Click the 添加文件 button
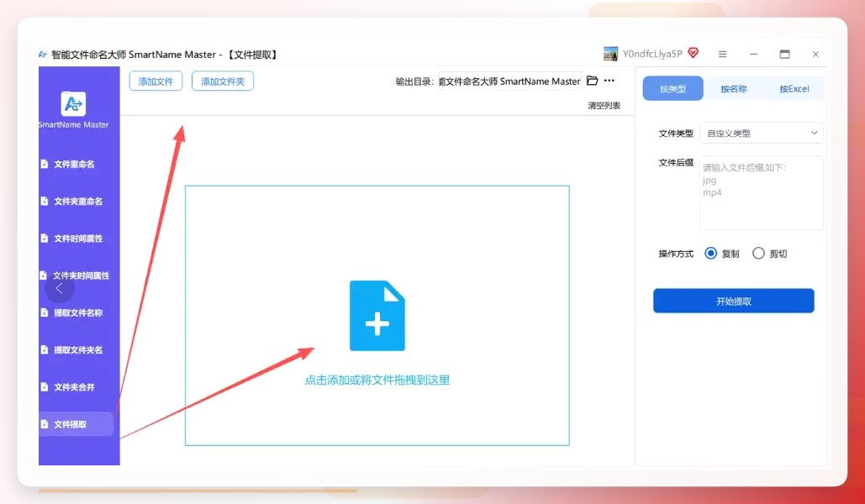Image resolution: width=865 pixels, height=504 pixels. click(156, 81)
